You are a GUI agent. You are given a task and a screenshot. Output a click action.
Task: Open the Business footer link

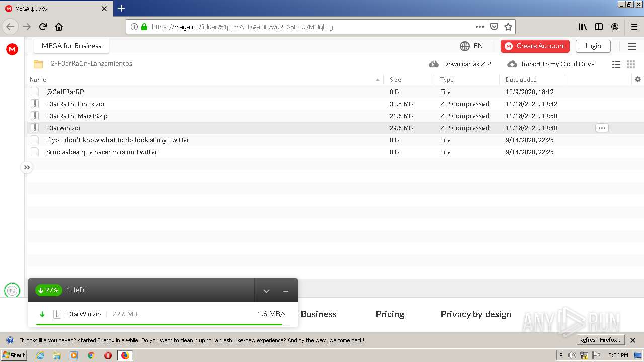click(x=318, y=314)
